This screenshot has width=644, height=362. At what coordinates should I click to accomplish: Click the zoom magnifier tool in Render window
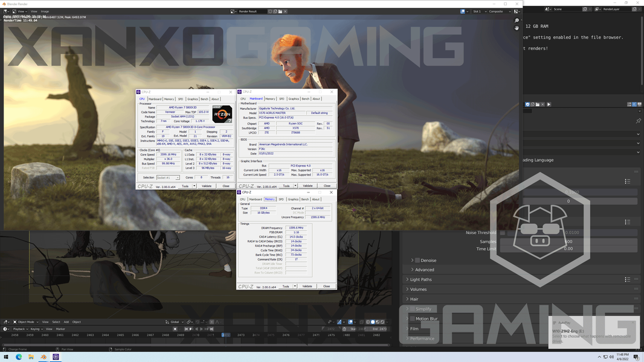(x=517, y=21)
